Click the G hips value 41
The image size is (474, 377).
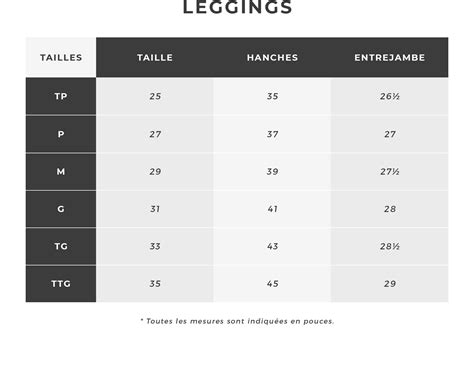tap(272, 209)
